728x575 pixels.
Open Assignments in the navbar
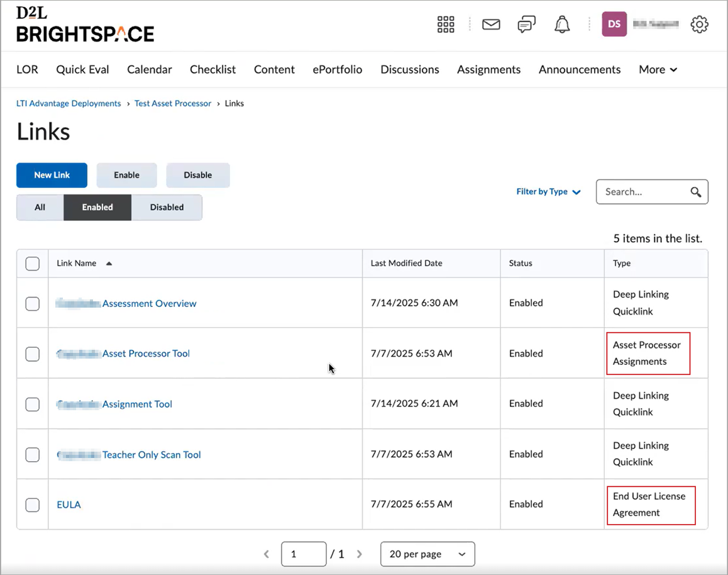[489, 70]
